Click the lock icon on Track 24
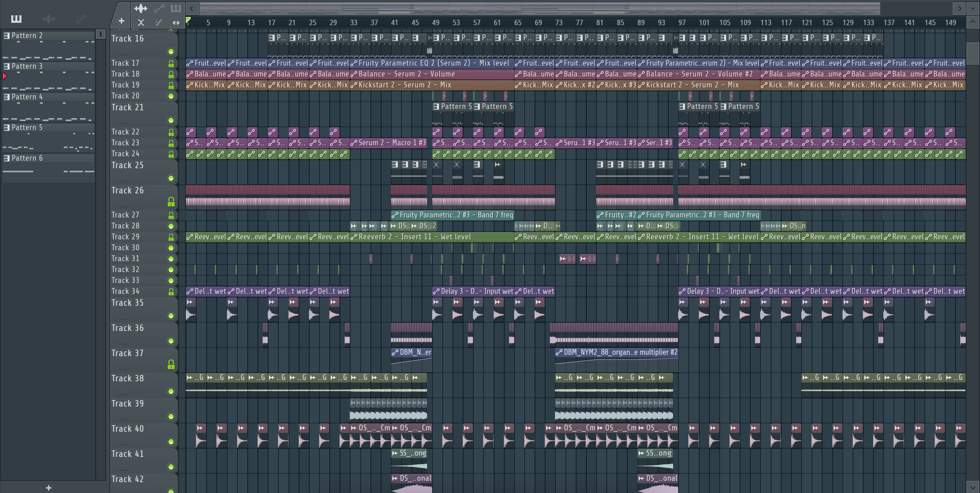The height and width of the screenshot is (493, 980). coord(171,154)
